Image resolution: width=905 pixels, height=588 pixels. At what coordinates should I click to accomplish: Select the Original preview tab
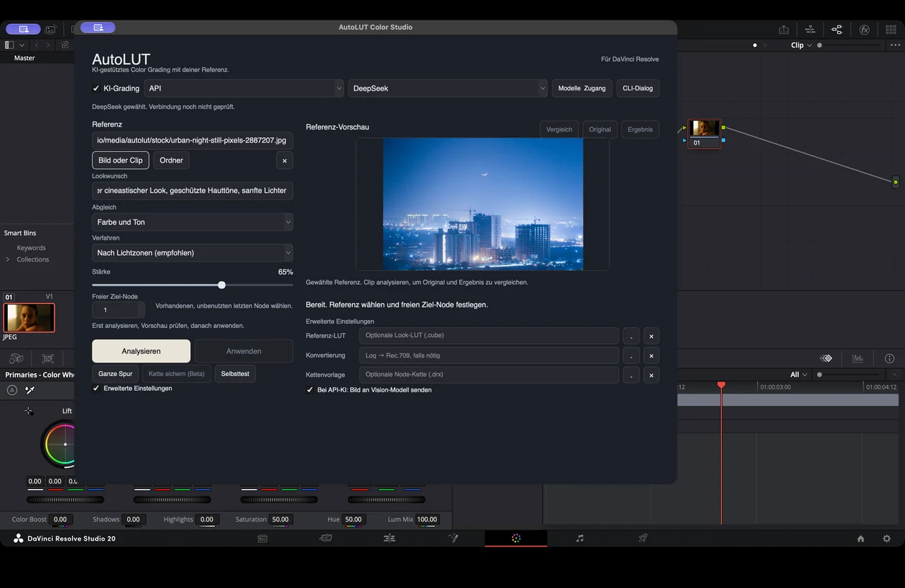pyautogui.click(x=600, y=129)
